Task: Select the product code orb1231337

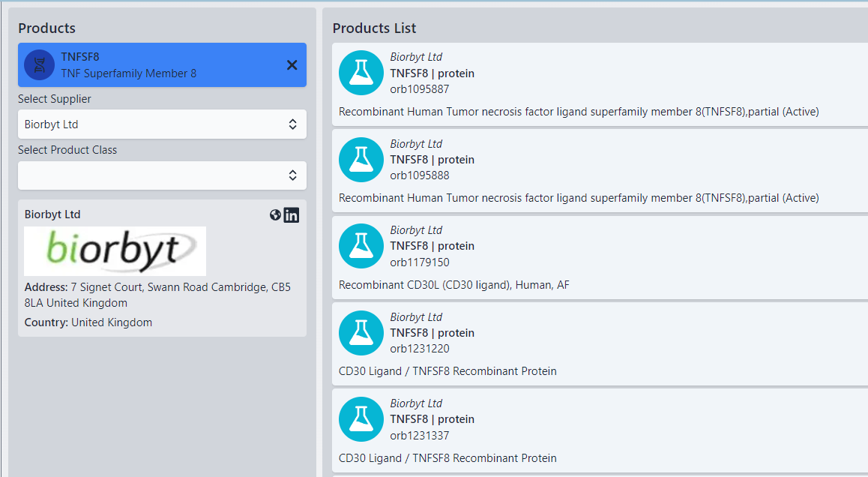Action: click(420, 436)
